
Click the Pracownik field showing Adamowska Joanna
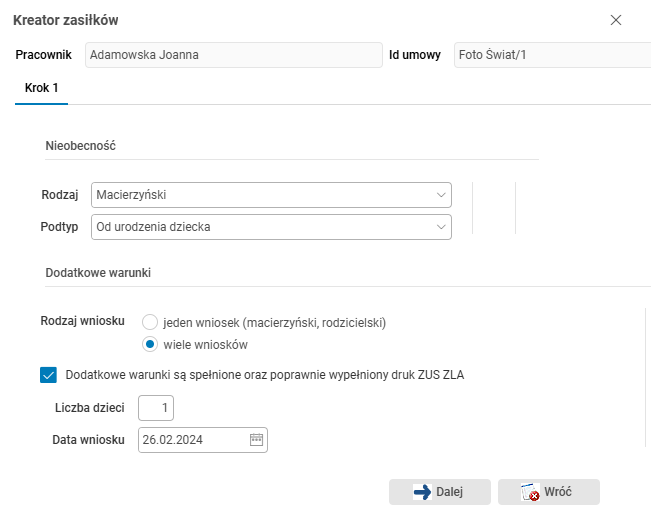tap(232, 55)
